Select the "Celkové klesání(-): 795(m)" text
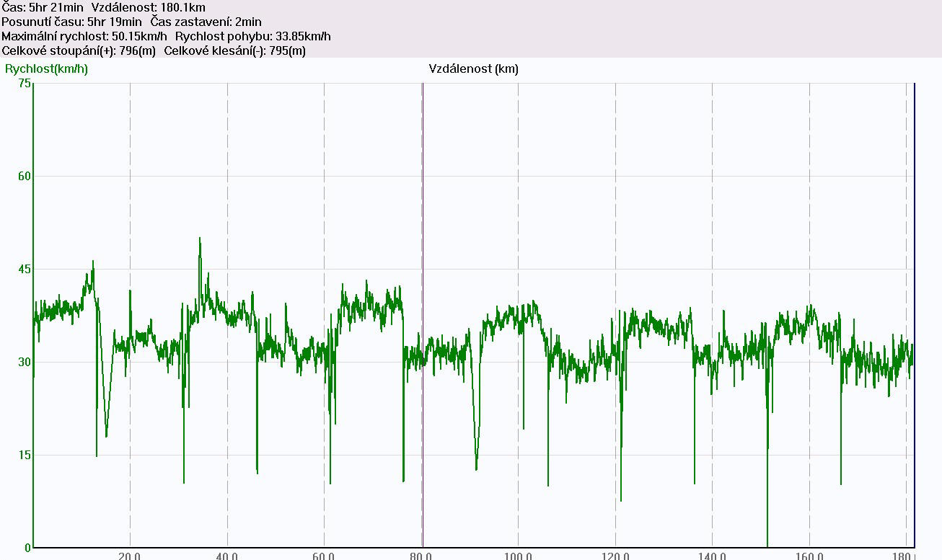Image resolution: width=942 pixels, height=560 pixels. 235,51
